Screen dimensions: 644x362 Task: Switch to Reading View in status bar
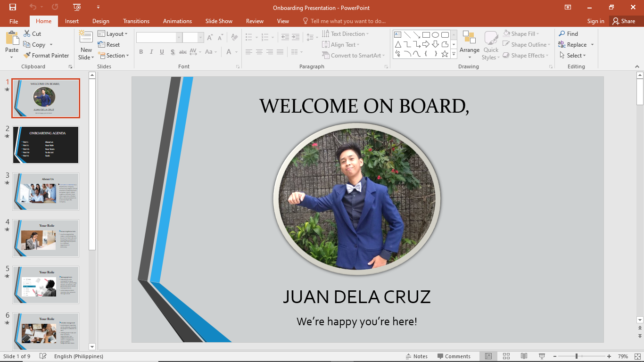point(524,356)
